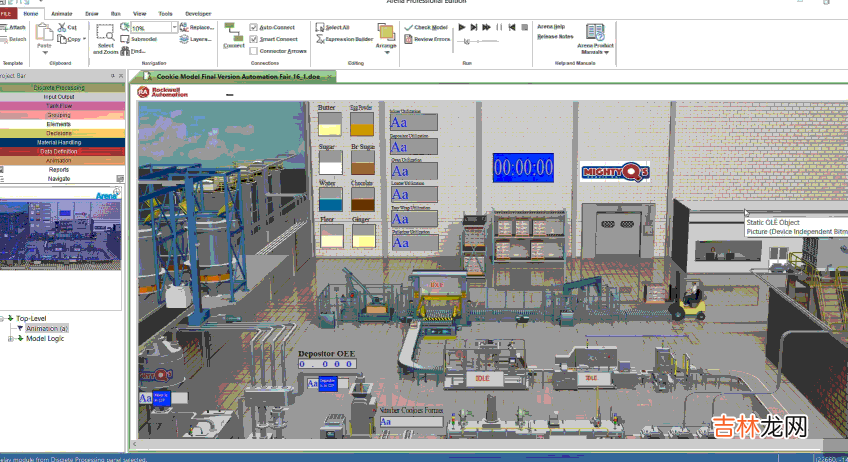Viewport: 848px width, 462px height.
Task: Click the Expression Builder button
Action: tap(346, 39)
